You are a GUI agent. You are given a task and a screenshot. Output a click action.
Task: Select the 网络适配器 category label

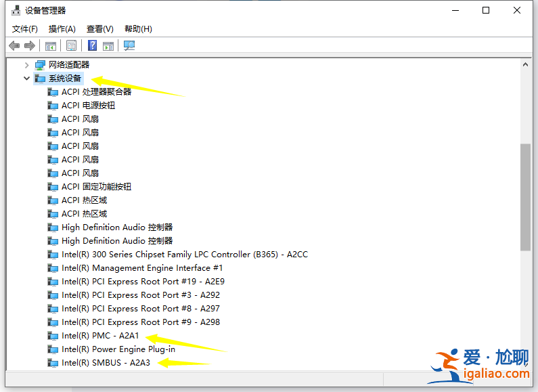pyautogui.click(x=69, y=65)
